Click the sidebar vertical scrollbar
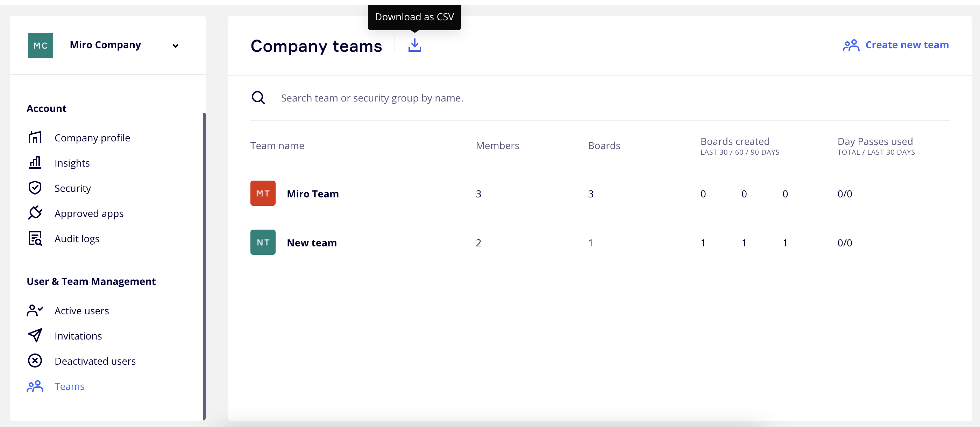Screen dimensions: 980x427 [204, 266]
